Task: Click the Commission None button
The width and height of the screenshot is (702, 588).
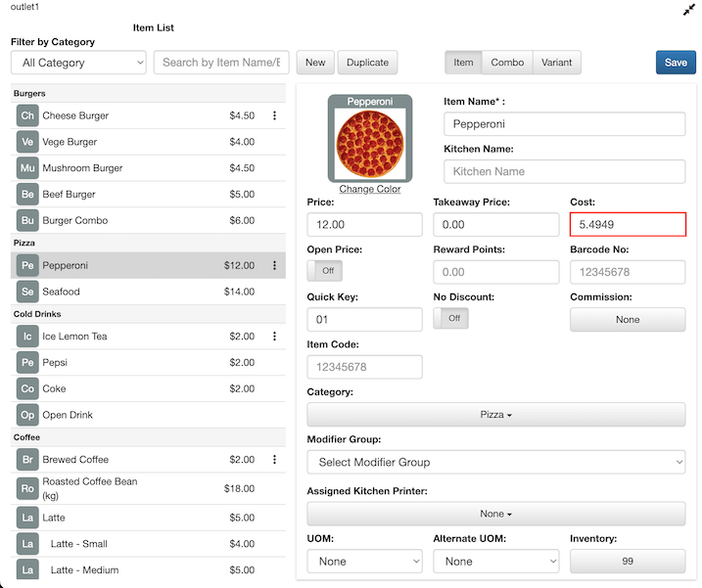Action: pyautogui.click(x=628, y=320)
